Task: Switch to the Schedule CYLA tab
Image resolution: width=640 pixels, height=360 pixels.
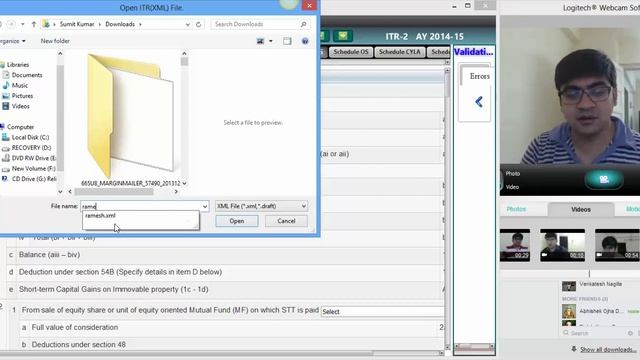Action: (x=400, y=52)
